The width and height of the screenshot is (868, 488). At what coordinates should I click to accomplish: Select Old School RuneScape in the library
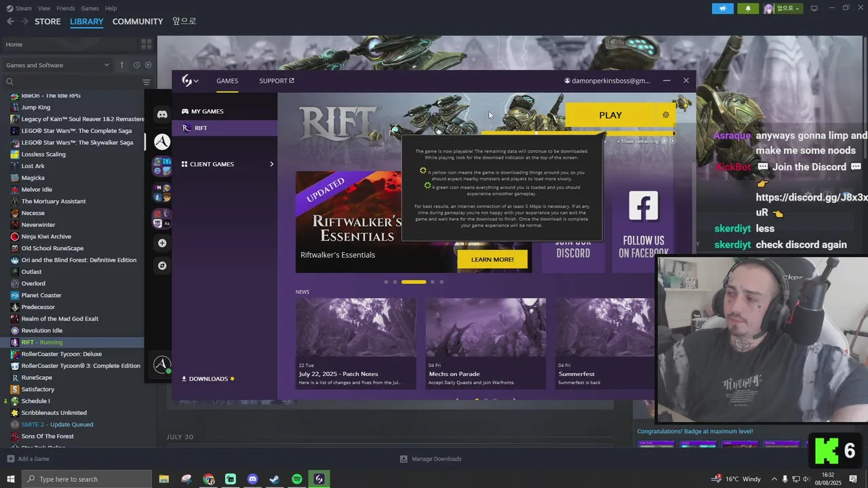51,248
